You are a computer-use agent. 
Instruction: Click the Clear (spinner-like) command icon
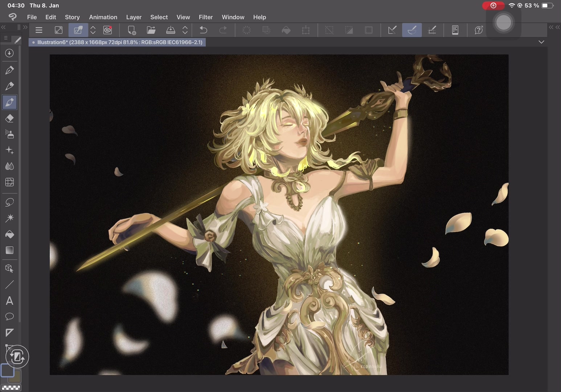coord(246,30)
